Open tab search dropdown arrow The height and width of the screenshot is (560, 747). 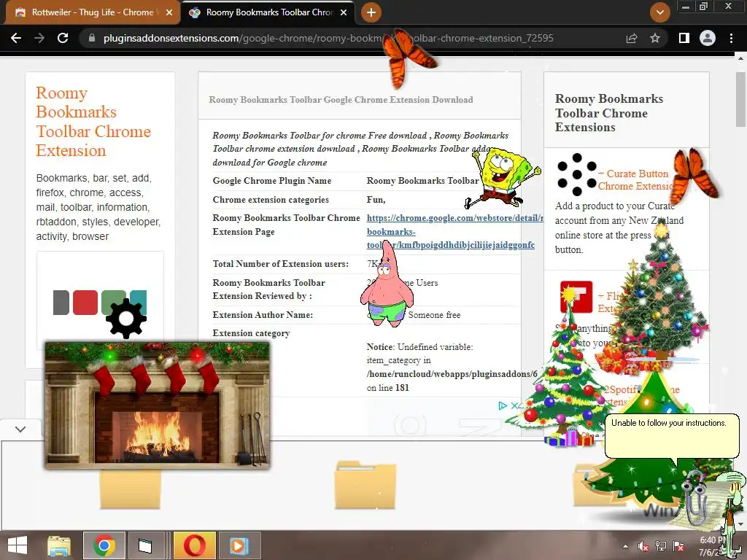[x=659, y=12]
